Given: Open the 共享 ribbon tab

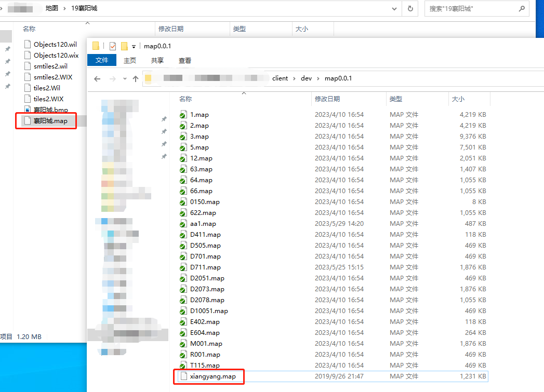Looking at the screenshot, I should 157,60.
